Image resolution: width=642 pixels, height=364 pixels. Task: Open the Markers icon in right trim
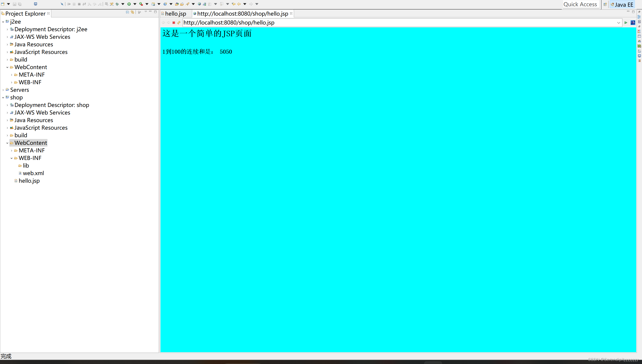(639, 31)
